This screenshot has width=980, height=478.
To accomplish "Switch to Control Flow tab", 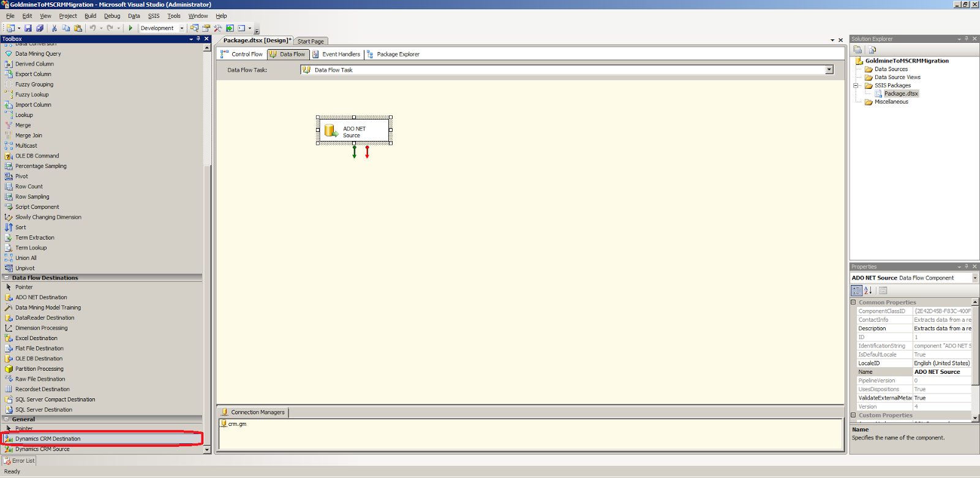I will [x=241, y=54].
